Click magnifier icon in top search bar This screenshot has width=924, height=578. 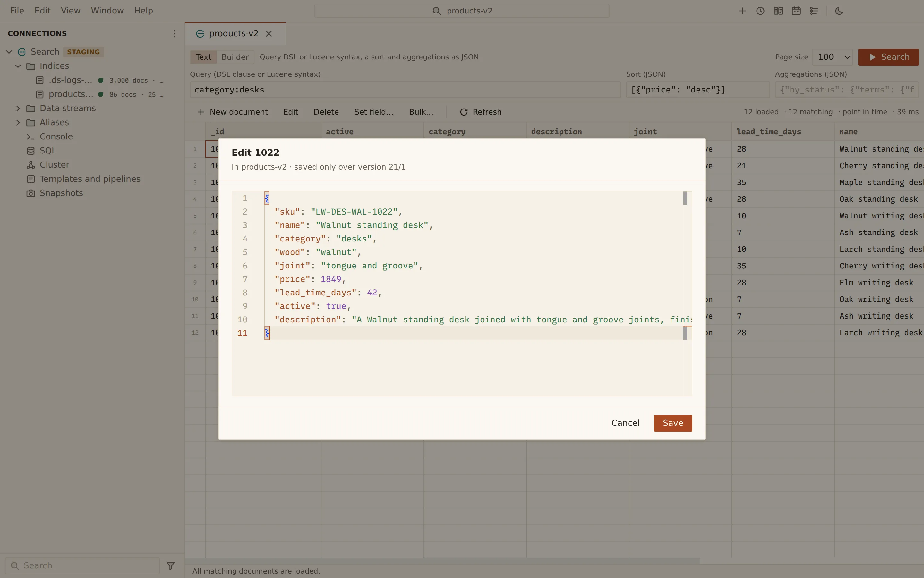pos(436,11)
